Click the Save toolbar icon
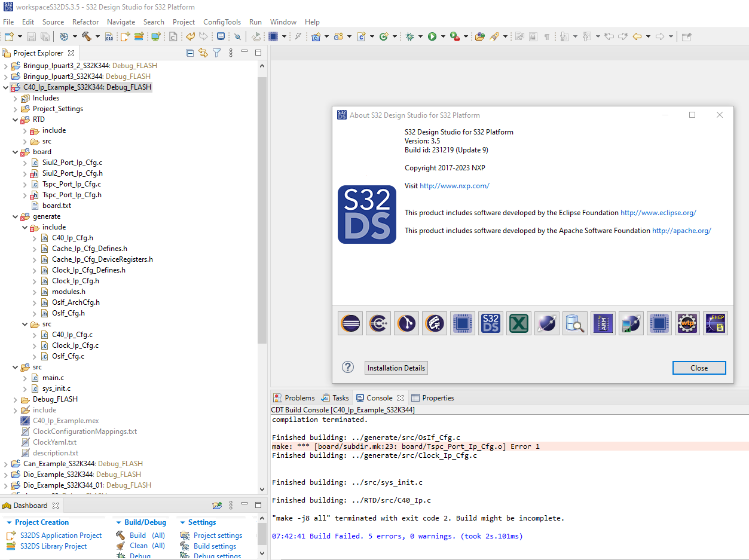 (x=30, y=36)
